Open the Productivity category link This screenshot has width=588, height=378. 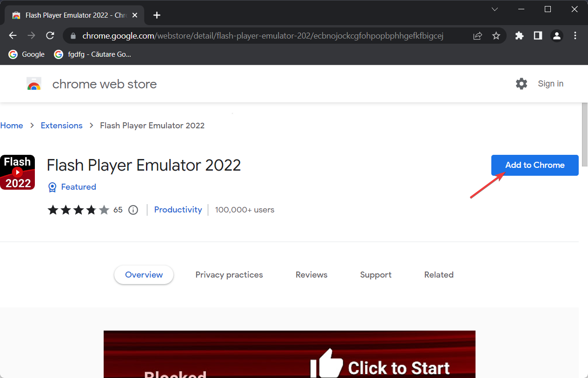[178, 210]
